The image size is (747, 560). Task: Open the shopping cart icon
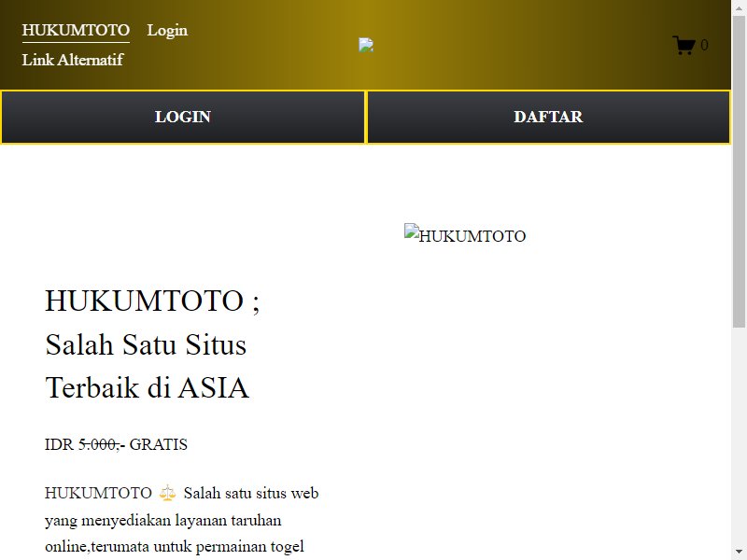(684, 45)
